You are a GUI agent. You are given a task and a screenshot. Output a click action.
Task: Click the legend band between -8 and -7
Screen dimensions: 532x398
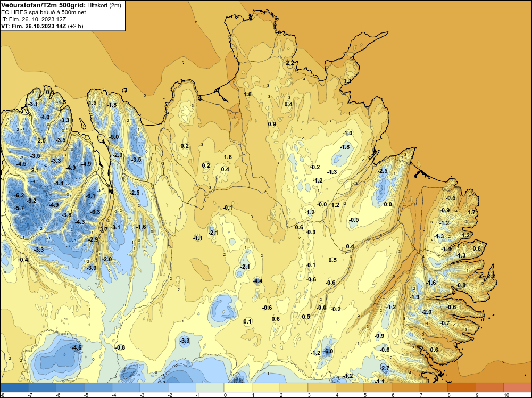pos(14,387)
